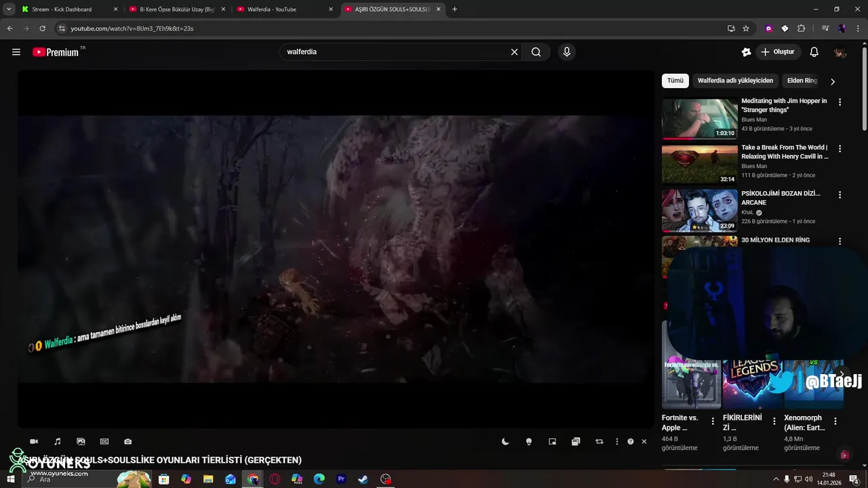The width and height of the screenshot is (868, 488).
Task: Take a screenshot with the camera icon
Action: 127,441
